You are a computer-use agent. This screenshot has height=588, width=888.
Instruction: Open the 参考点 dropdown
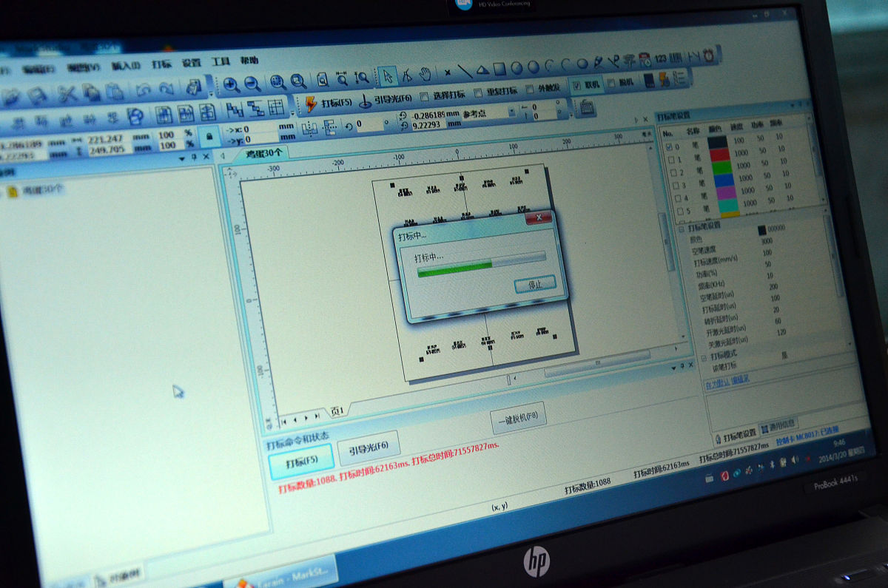point(511,113)
